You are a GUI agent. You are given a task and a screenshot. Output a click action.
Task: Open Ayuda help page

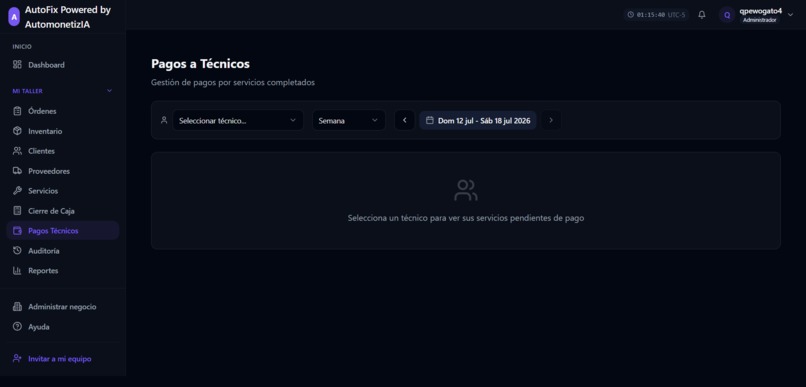[x=63, y=326]
